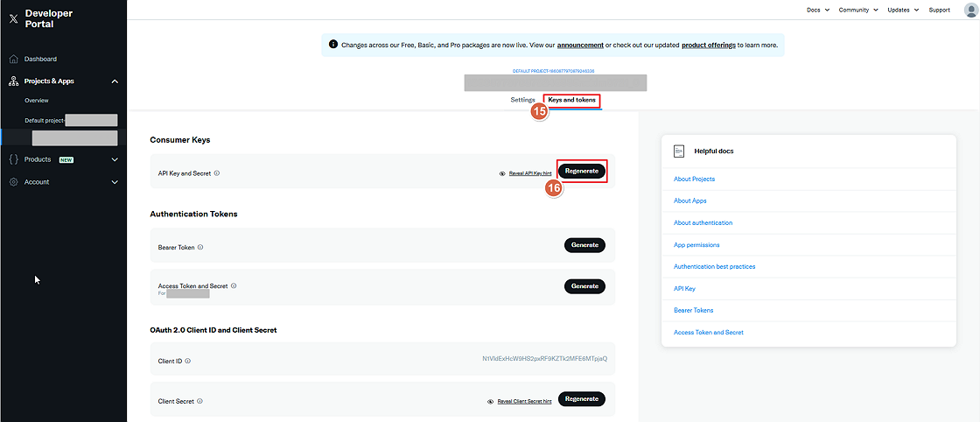Open Access Token and Secret help doc
This screenshot has height=422, width=980.
pos(709,332)
